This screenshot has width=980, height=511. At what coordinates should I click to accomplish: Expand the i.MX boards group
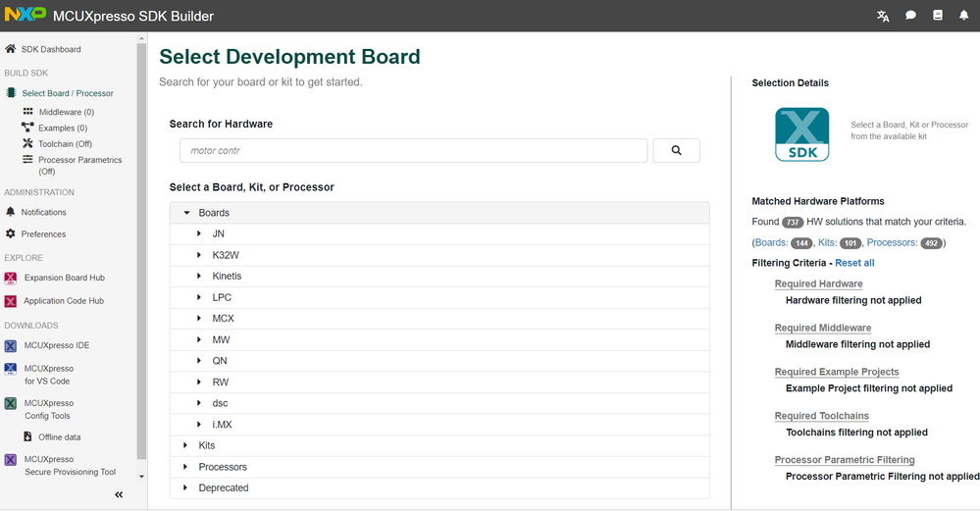click(x=199, y=425)
